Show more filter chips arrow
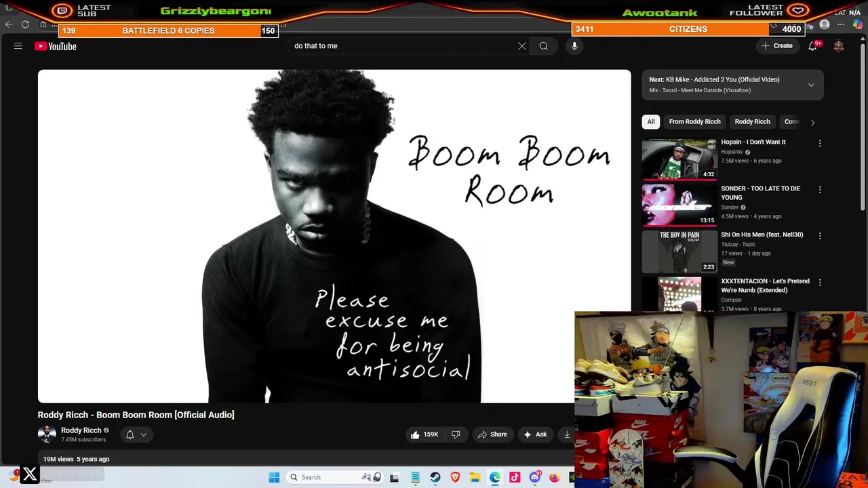This screenshot has height=488, width=868. click(812, 123)
